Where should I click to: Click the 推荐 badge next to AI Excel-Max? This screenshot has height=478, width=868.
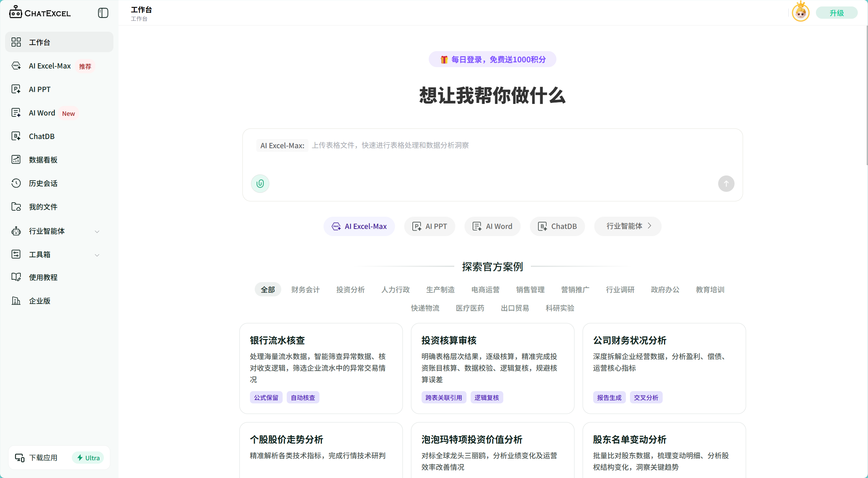coord(85,66)
